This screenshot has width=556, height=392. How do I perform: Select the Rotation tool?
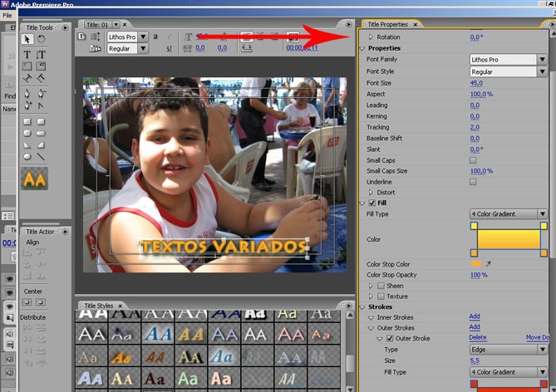41,39
